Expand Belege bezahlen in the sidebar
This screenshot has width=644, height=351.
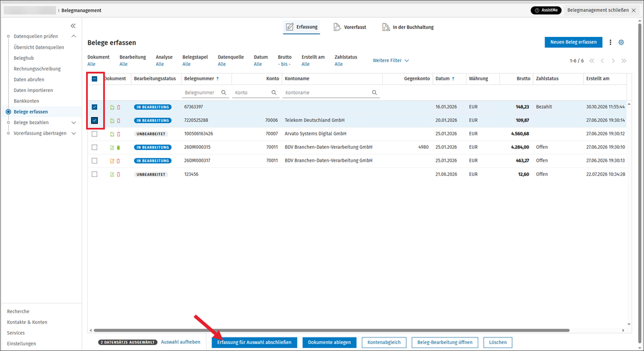[x=74, y=122]
